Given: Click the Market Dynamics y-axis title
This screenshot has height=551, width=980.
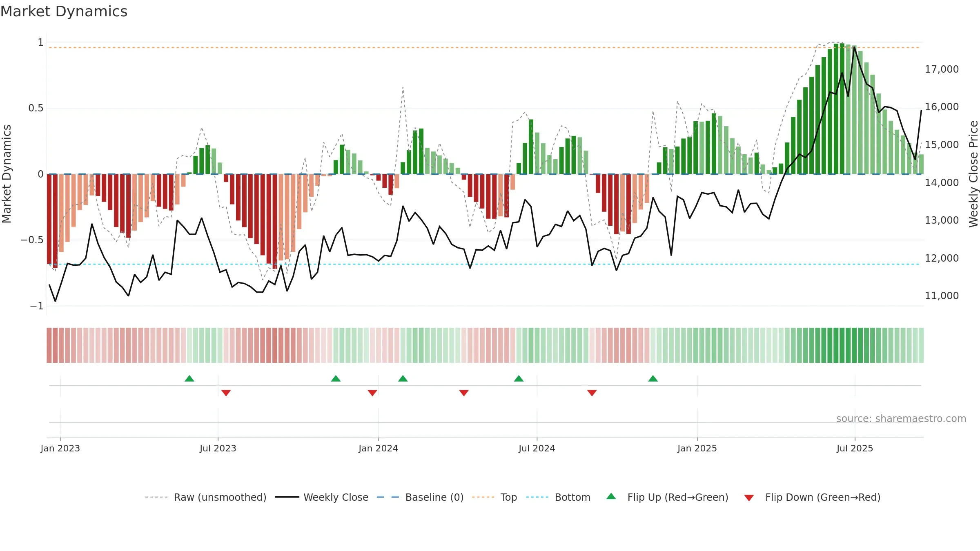Looking at the screenshot, I should coord(7,174).
